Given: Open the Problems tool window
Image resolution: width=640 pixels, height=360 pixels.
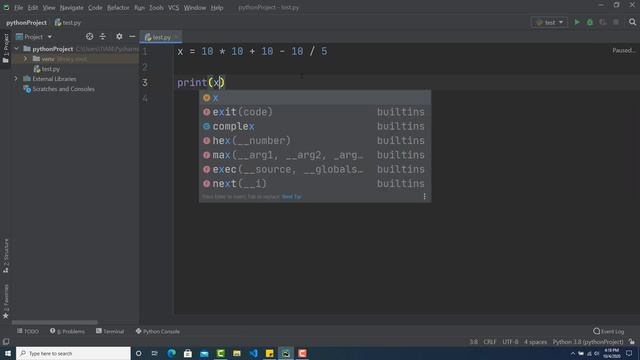Looking at the screenshot, I should click(67, 331).
